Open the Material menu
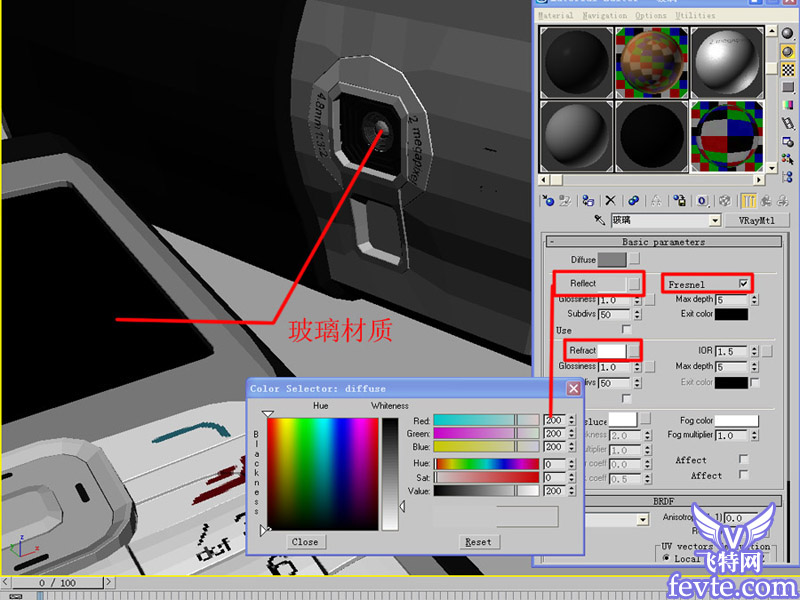 tap(556, 15)
